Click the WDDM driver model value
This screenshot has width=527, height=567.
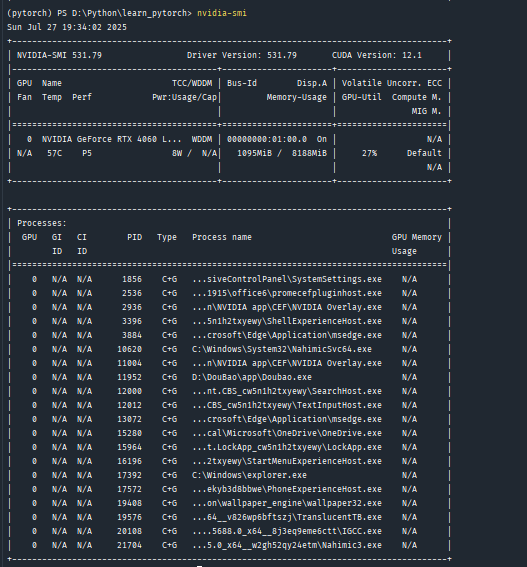click(x=202, y=139)
